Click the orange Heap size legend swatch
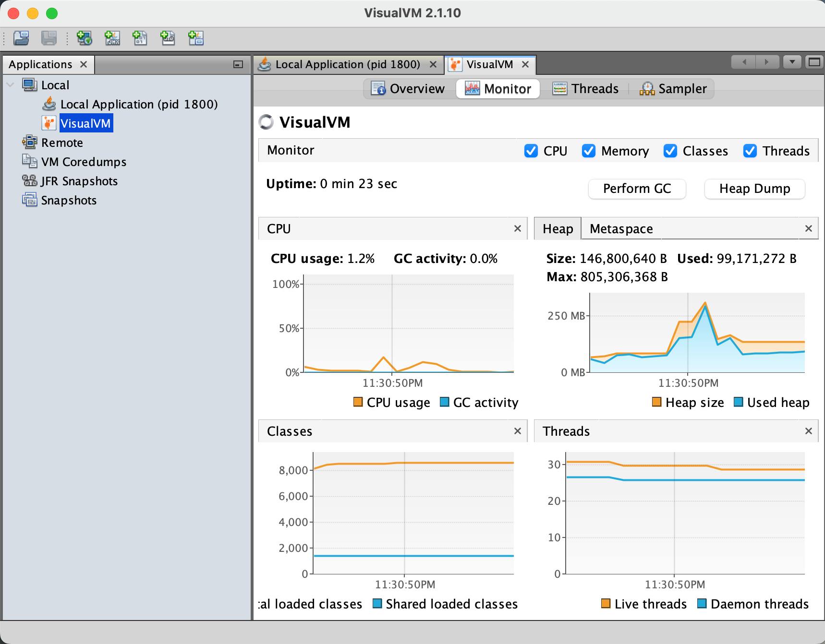 (657, 402)
